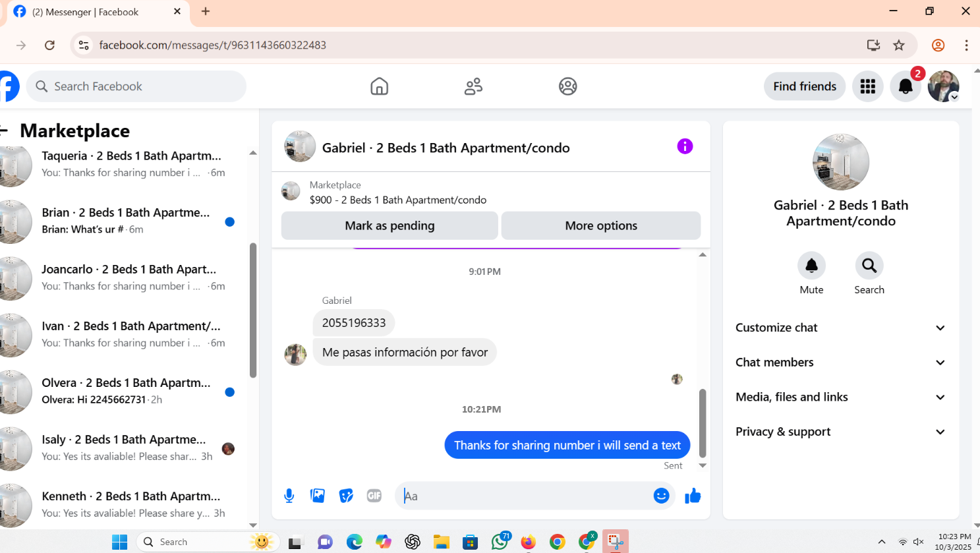Image resolution: width=980 pixels, height=553 pixels.
Task: Click the More options button
Action: click(x=601, y=225)
